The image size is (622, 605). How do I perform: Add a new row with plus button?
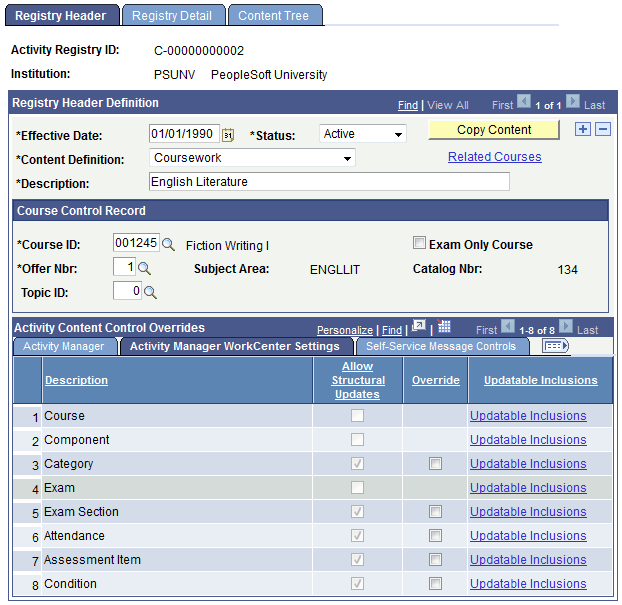point(583,129)
